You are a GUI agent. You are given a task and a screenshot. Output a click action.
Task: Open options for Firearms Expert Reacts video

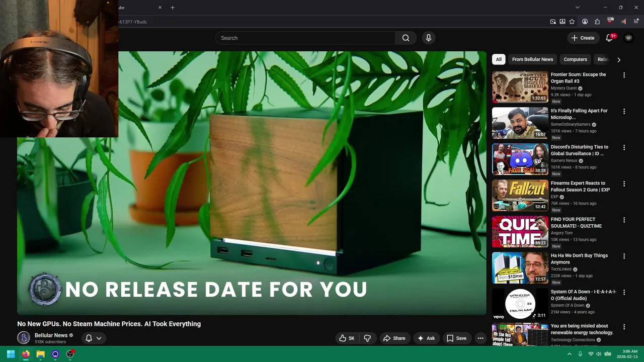click(624, 184)
